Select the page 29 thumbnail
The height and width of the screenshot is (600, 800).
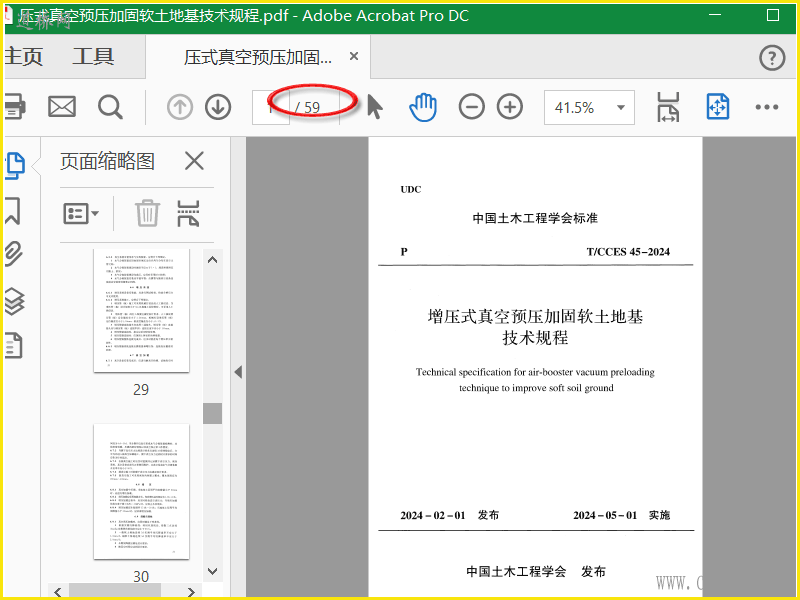[x=141, y=310]
